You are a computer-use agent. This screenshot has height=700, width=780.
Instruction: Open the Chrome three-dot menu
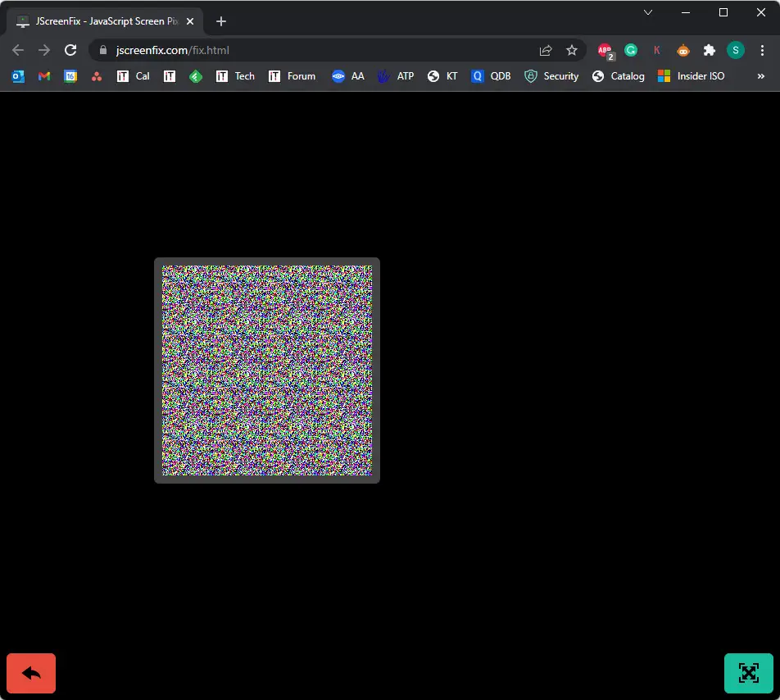[762, 50]
